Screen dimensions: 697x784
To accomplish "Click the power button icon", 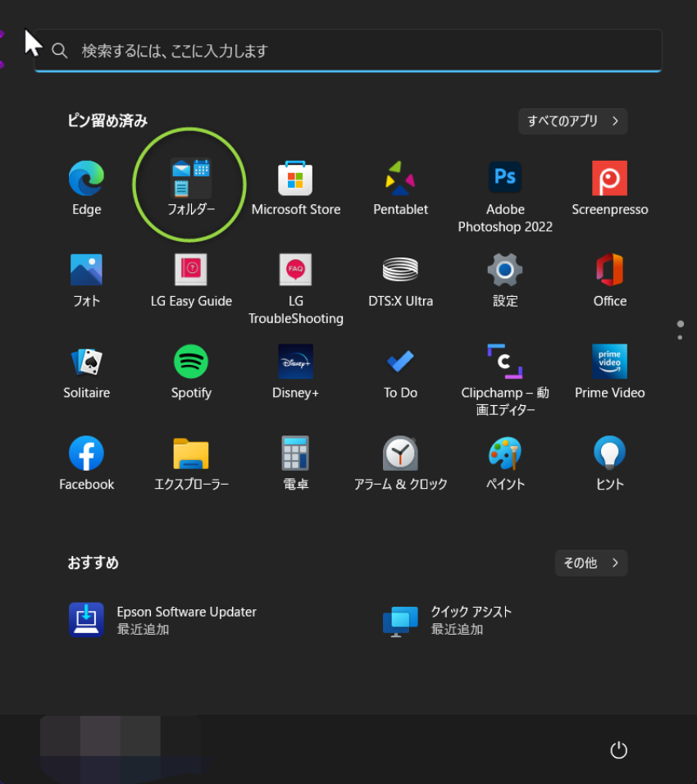I will (618, 750).
